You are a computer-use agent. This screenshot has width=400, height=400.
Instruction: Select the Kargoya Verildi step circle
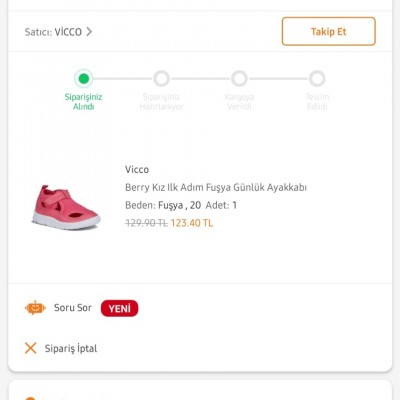click(x=239, y=79)
